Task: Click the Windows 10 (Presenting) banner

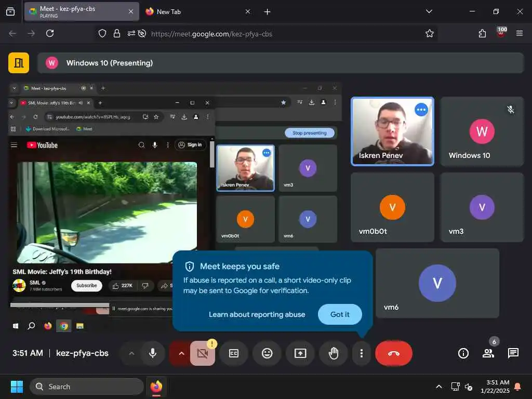Action: (x=280, y=63)
